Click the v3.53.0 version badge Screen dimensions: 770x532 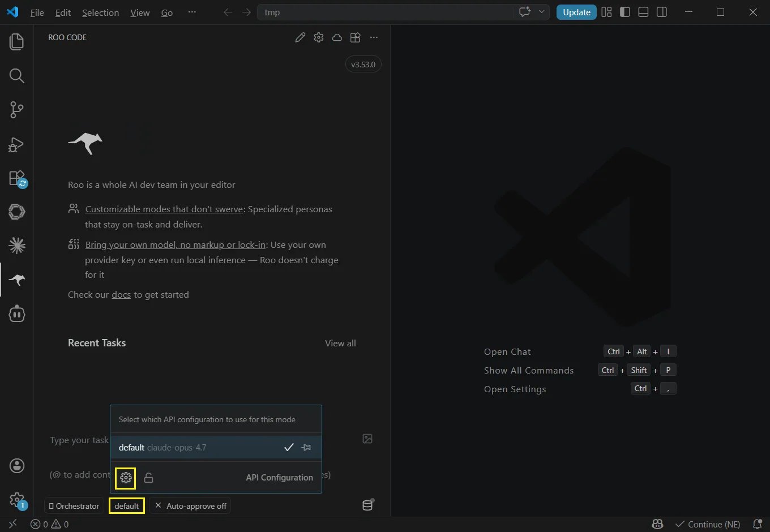click(x=363, y=65)
